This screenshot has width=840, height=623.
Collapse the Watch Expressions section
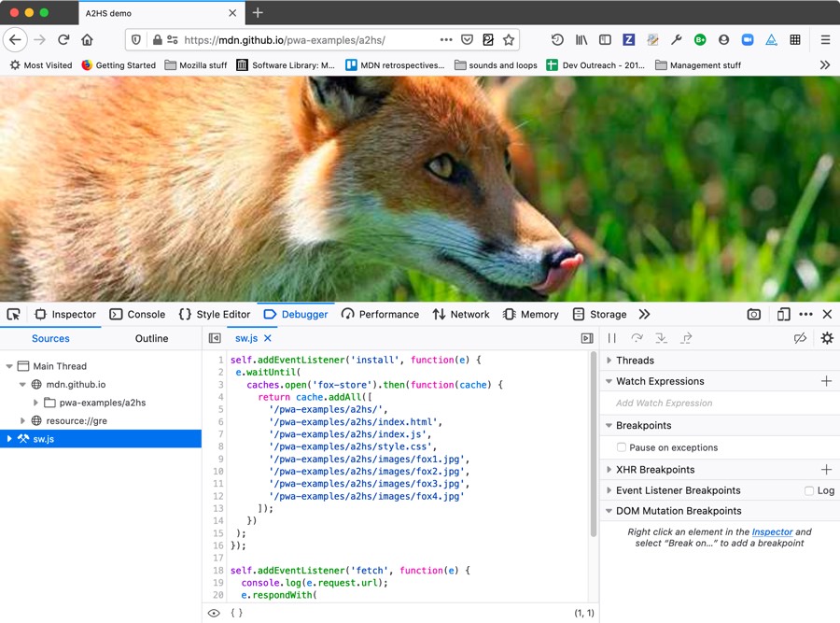[609, 380]
